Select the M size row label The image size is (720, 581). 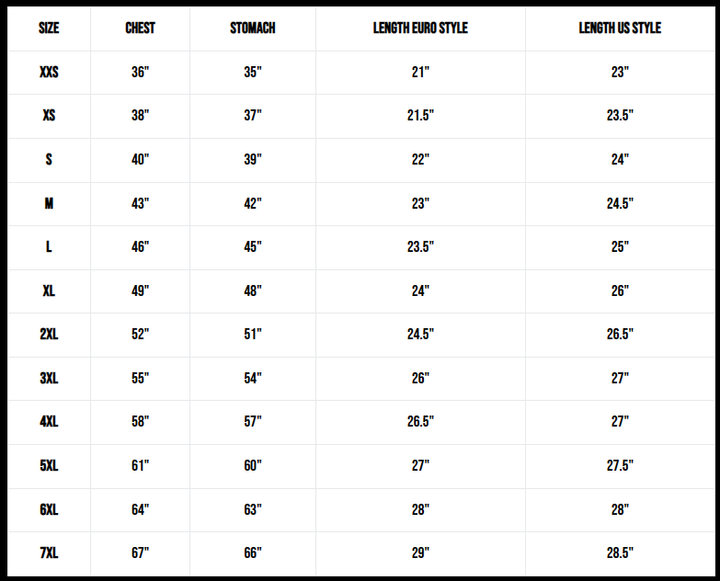pos(49,203)
